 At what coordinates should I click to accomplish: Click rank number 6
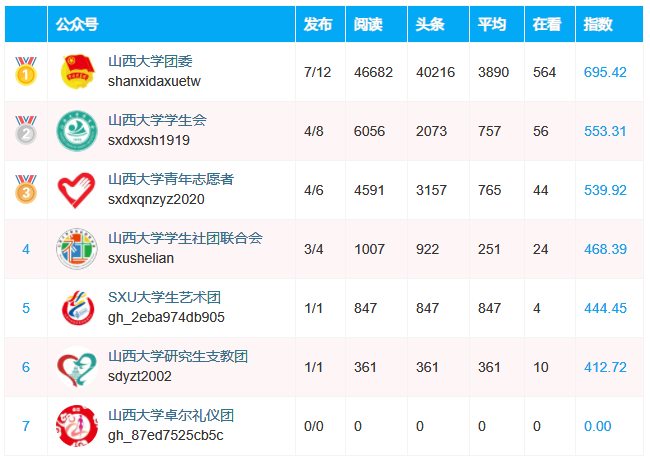(26, 367)
